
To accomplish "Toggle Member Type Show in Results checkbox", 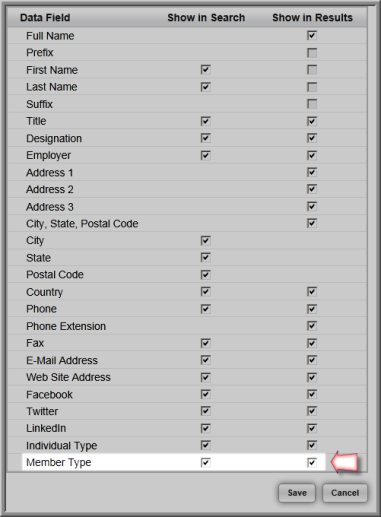I will 312,462.
